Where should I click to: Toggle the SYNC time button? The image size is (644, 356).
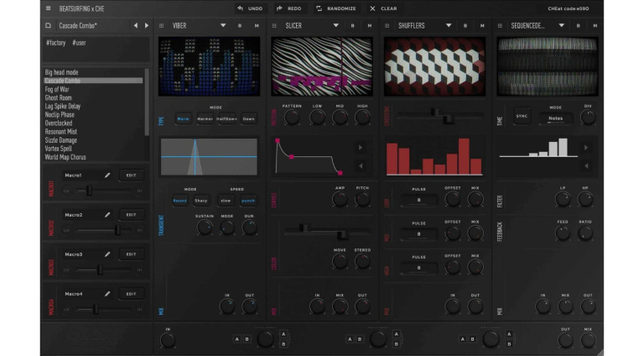[522, 117]
